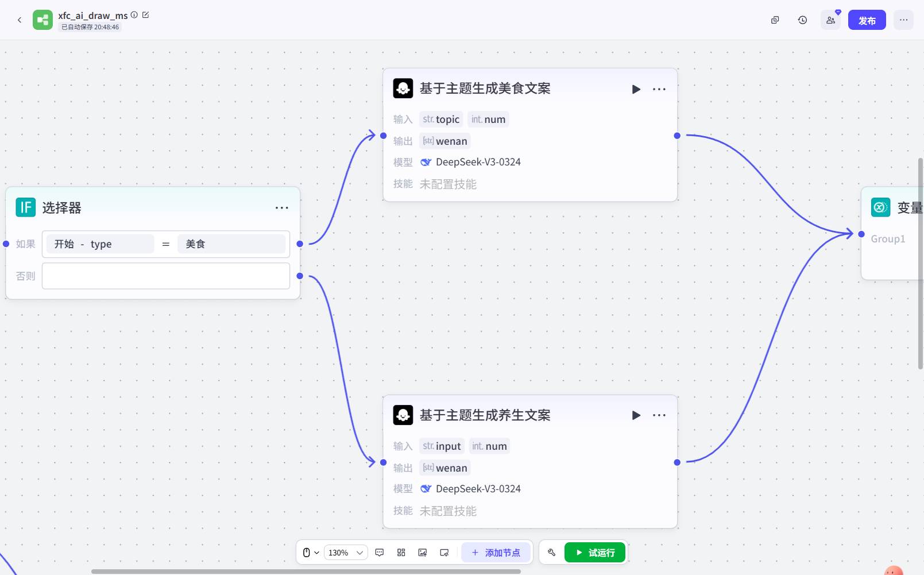This screenshot has width=924, height=575.
Task: Click the wrench debug icon
Action: click(x=552, y=553)
